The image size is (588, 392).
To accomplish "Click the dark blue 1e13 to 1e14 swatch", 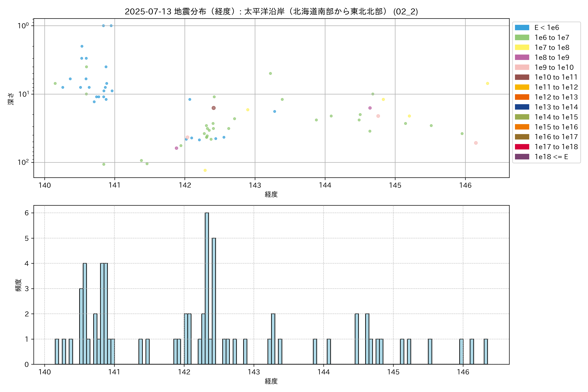I will 522,107.
